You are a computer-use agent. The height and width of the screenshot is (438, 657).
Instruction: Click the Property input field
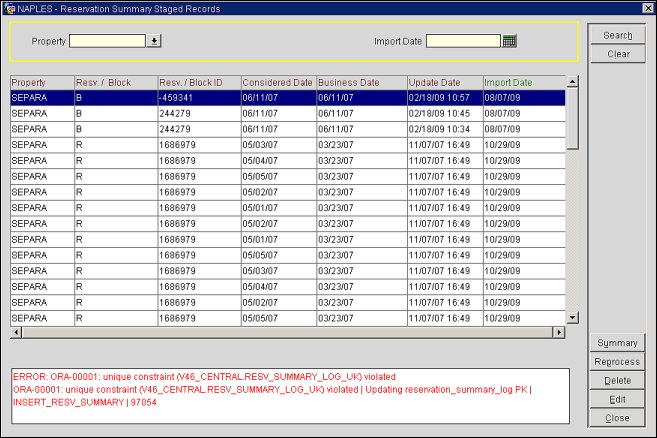108,41
